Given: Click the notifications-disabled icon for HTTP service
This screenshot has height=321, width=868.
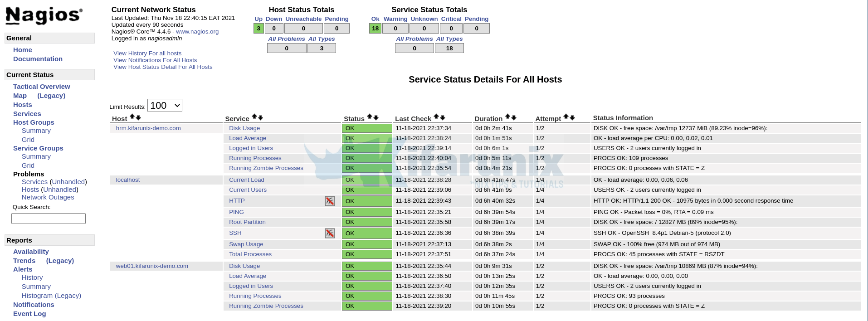Looking at the screenshot, I should coord(330,201).
